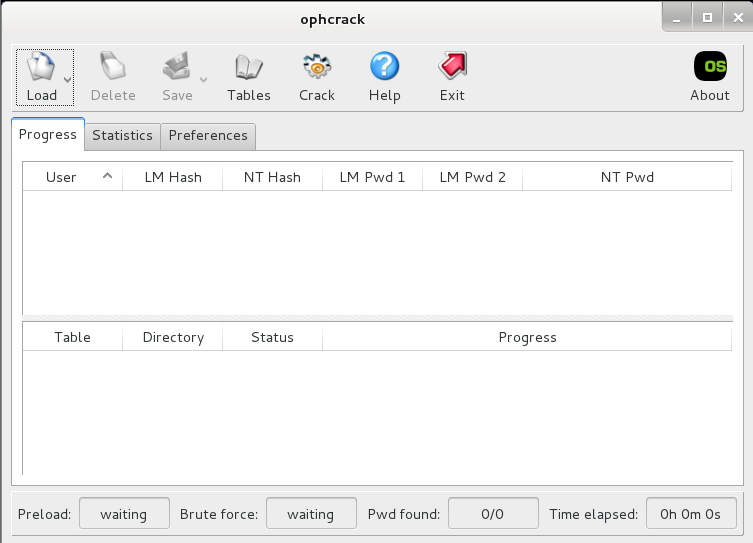The height and width of the screenshot is (543, 753).
Task: Click the Table column header
Action: 72,337
